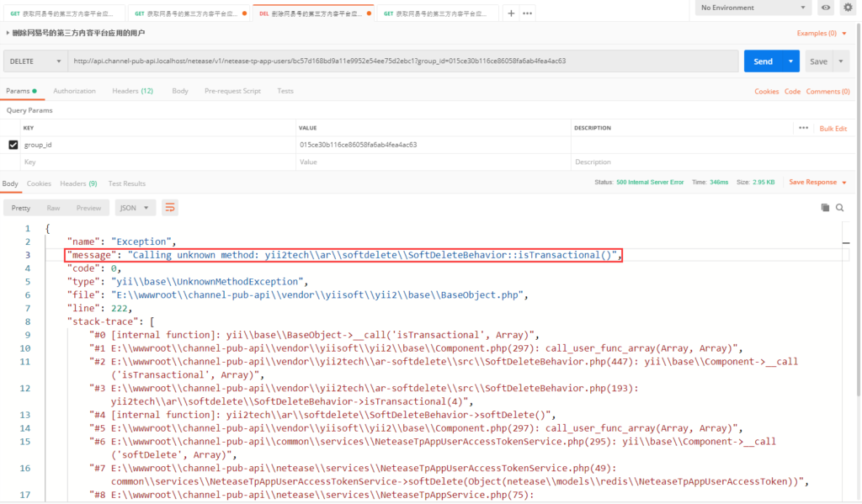Toggle the wrap lines icon in response

pos(170,208)
